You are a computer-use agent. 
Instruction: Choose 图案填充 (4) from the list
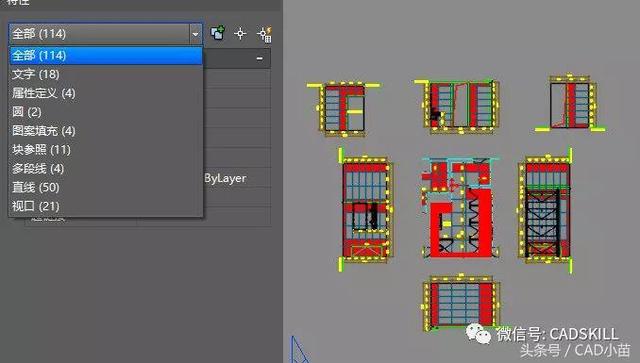tap(106, 131)
